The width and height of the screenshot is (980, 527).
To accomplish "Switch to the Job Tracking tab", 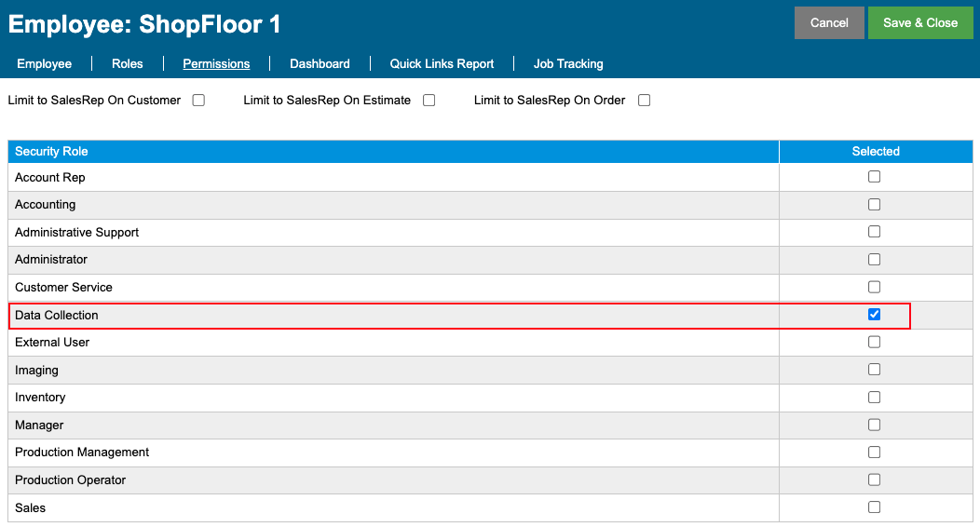I will (568, 63).
